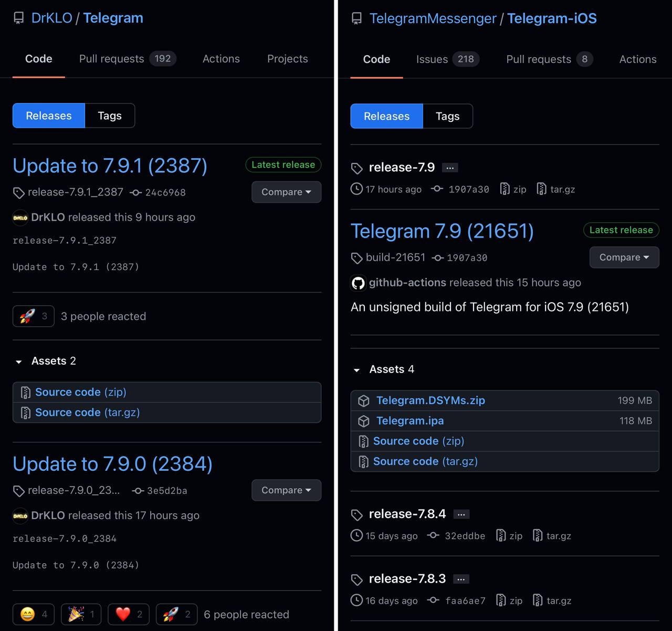Open the build-21651 tag link
The image size is (672, 631).
coord(395,257)
